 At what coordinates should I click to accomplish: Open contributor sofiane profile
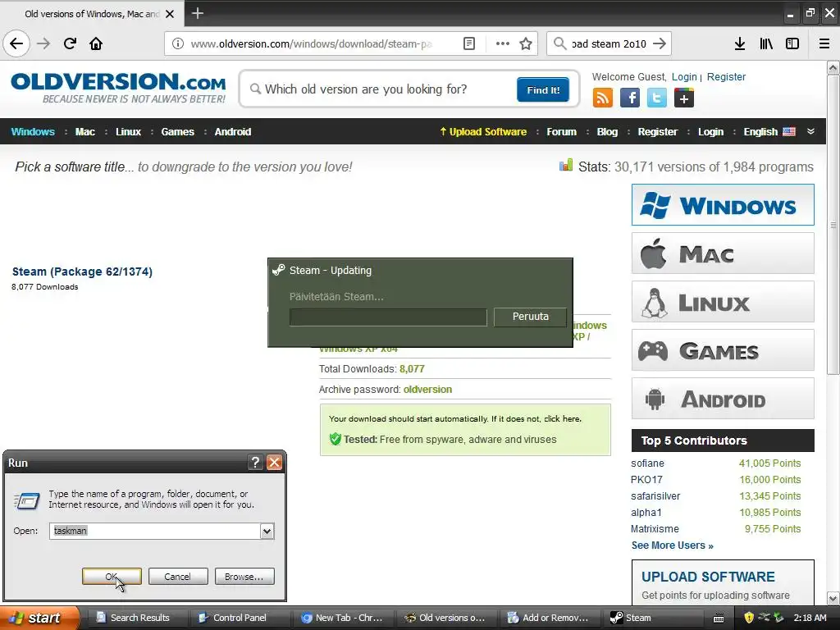[x=647, y=463]
